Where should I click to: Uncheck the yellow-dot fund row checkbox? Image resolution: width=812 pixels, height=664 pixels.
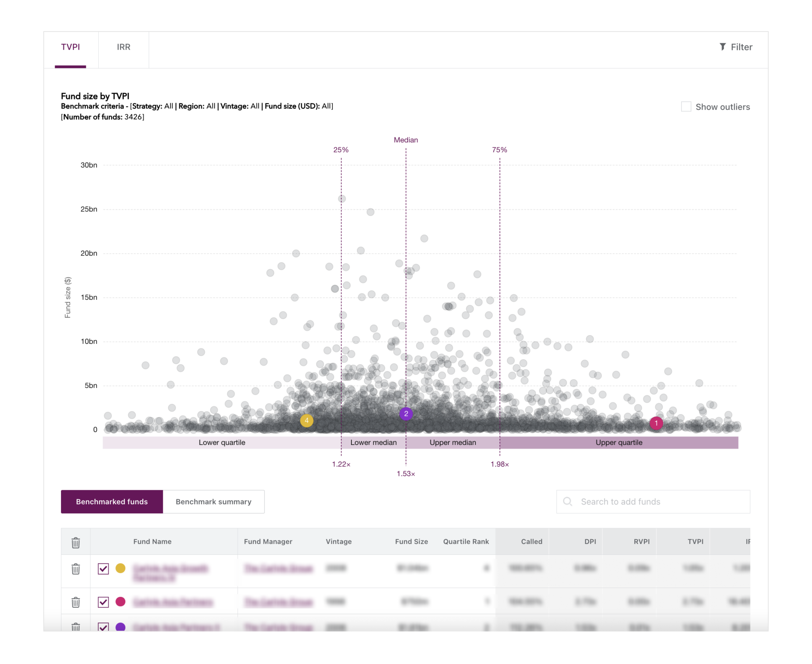point(103,569)
